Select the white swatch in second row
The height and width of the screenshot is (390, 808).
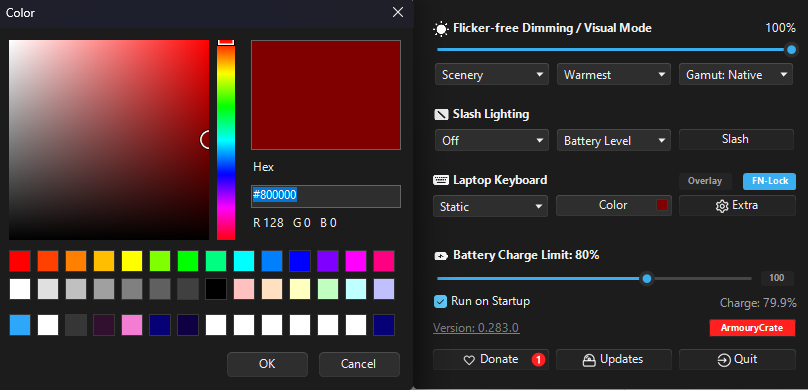20,289
